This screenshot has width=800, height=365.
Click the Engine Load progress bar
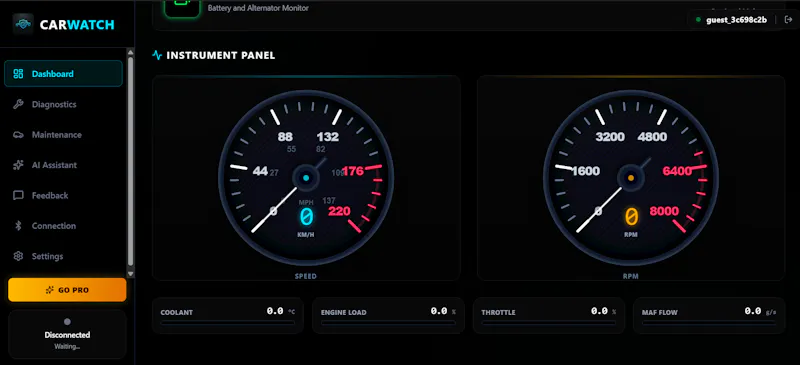388,323
